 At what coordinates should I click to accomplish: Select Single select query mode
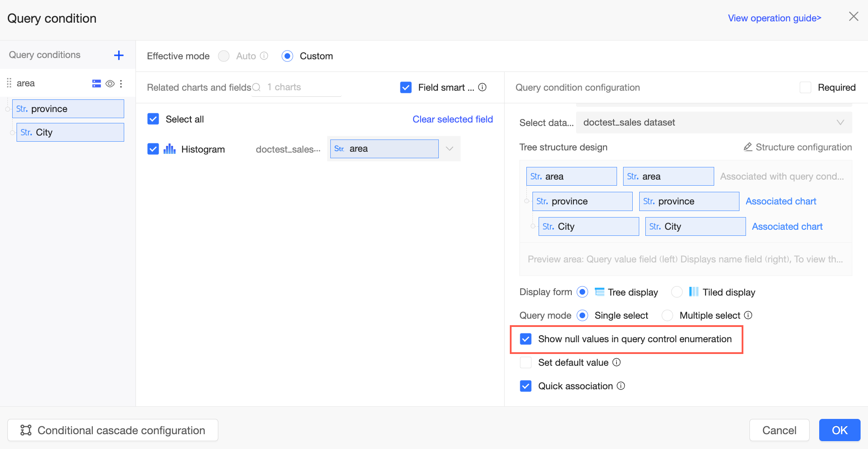[x=583, y=315]
